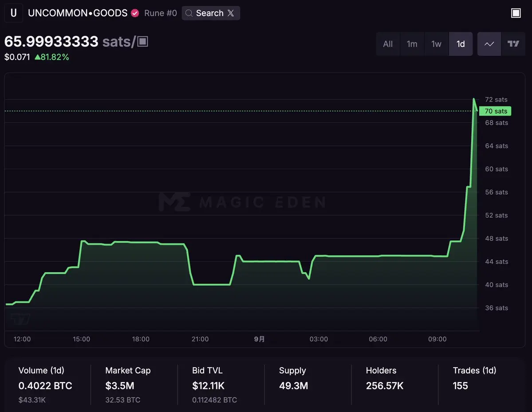532x412 pixels.
Task: Click the Holders 256.57K value
Action: coord(385,386)
